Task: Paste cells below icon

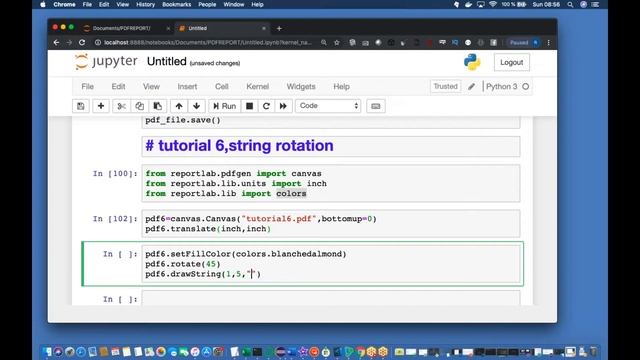Action: [x=158, y=106]
